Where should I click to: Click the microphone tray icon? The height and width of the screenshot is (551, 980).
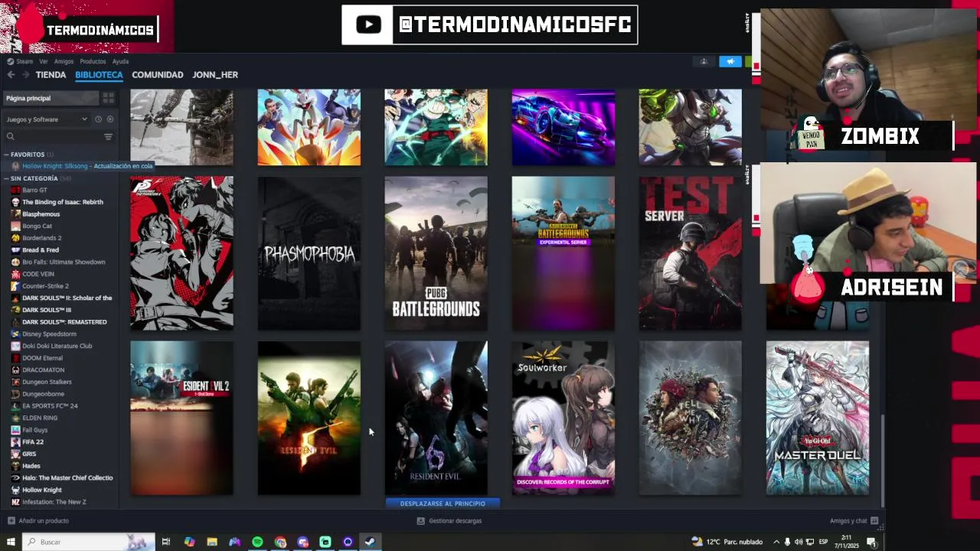787,542
